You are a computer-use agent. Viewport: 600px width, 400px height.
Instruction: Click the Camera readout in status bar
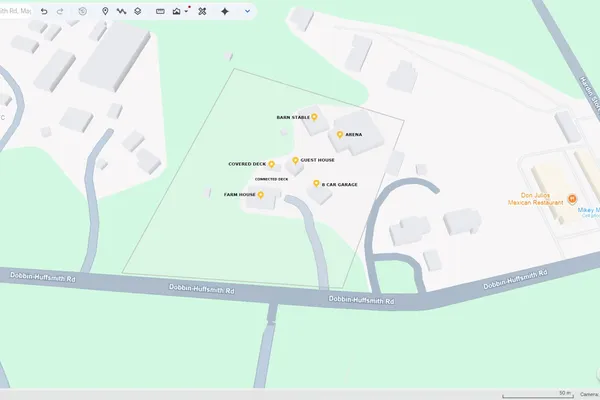pos(589,394)
